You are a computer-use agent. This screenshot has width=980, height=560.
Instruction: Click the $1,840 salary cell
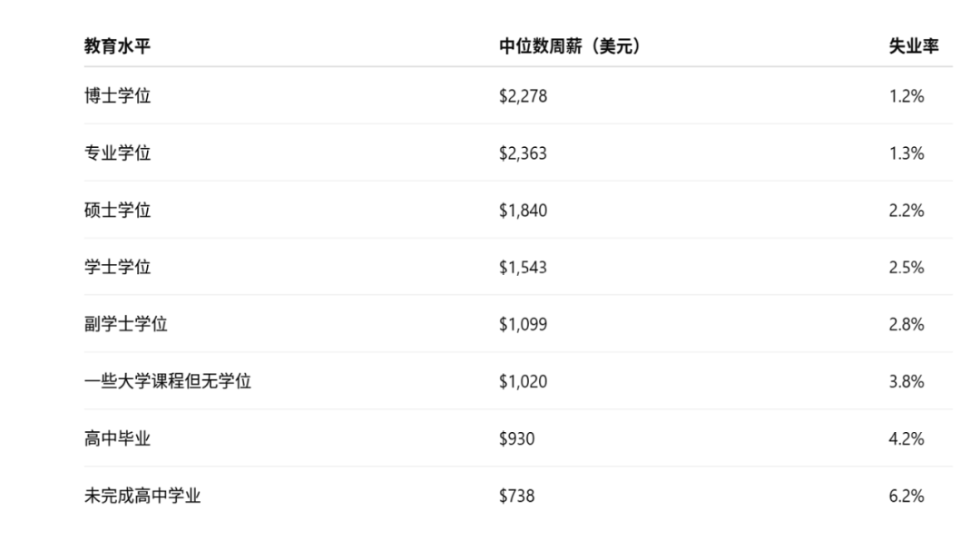click(x=524, y=210)
